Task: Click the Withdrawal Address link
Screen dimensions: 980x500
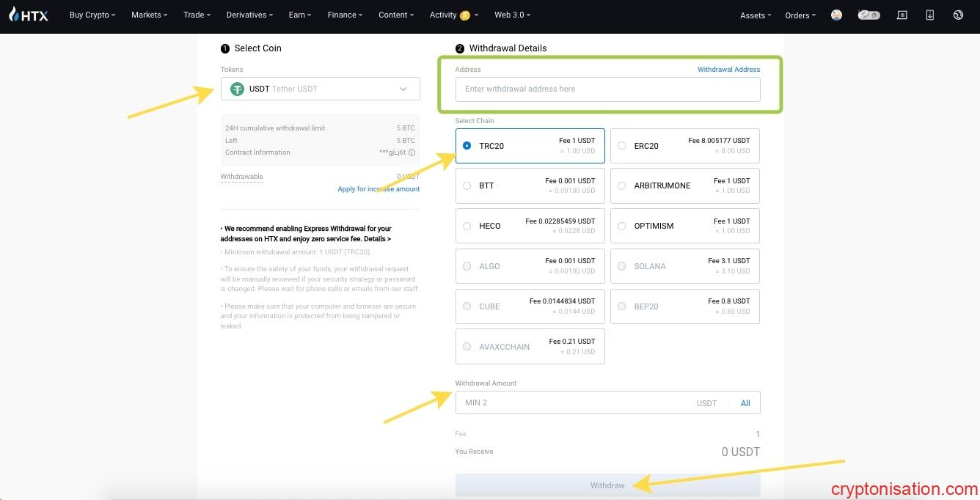Action: [x=728, y=70]
